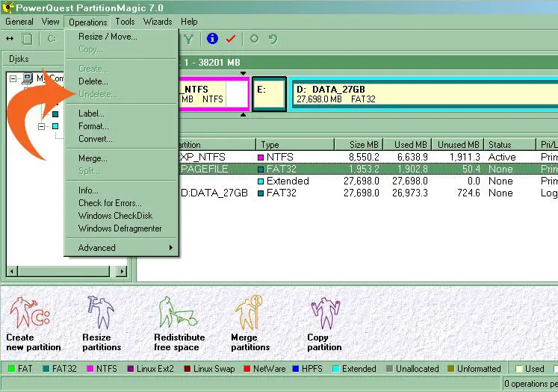Launch the Copy partition wizard icon
The width and height of the screenshot is (558, 392).
[325, 314]
